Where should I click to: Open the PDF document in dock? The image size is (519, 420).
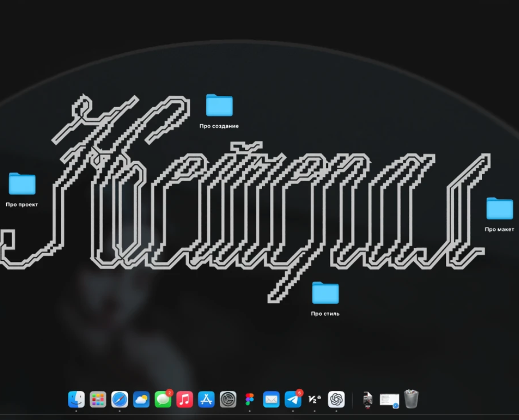368,400
